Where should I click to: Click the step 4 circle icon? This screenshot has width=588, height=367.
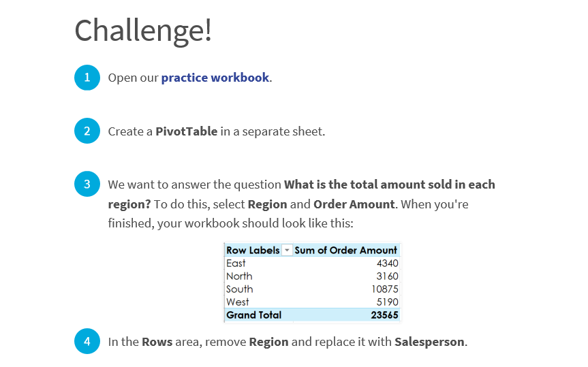[x=87, y=342]
